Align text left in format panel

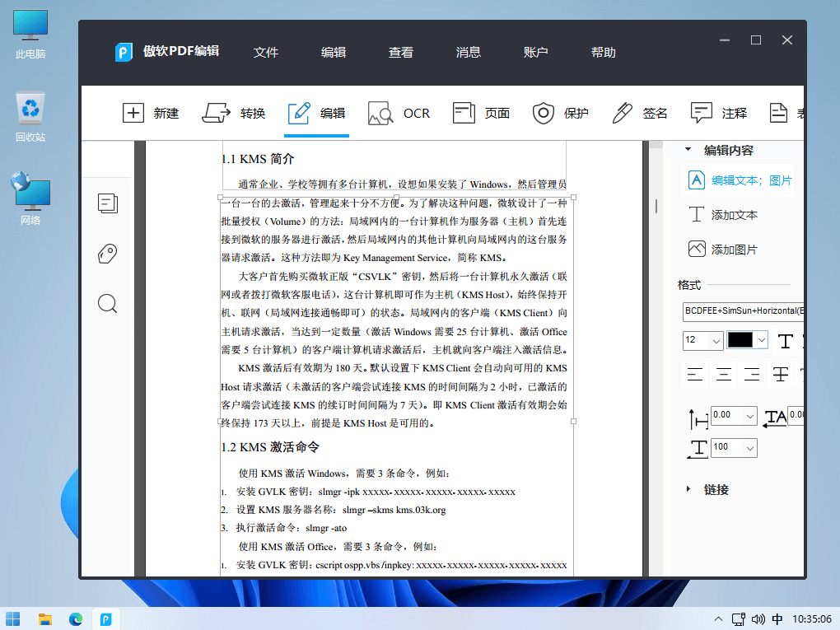pos(695,375)
